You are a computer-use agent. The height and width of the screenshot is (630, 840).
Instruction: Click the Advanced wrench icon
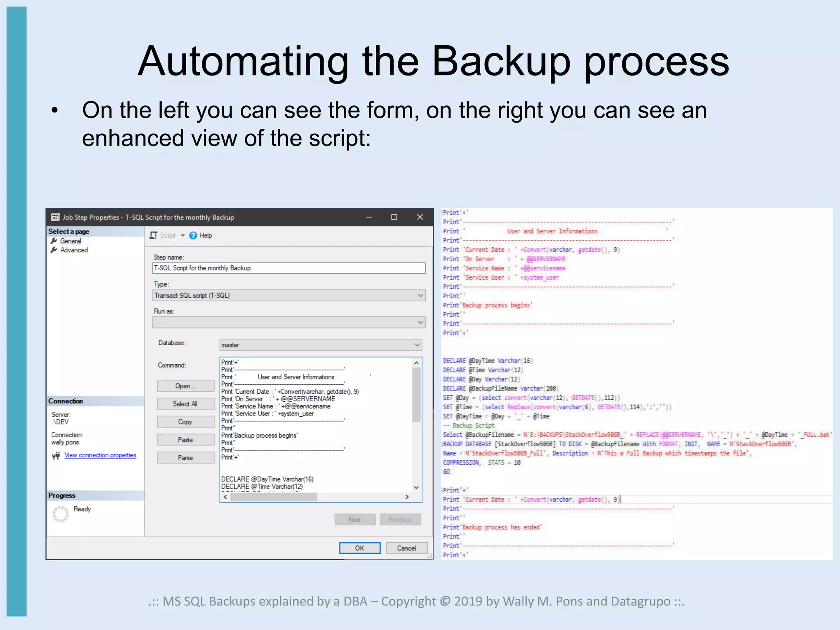[53, 250]
